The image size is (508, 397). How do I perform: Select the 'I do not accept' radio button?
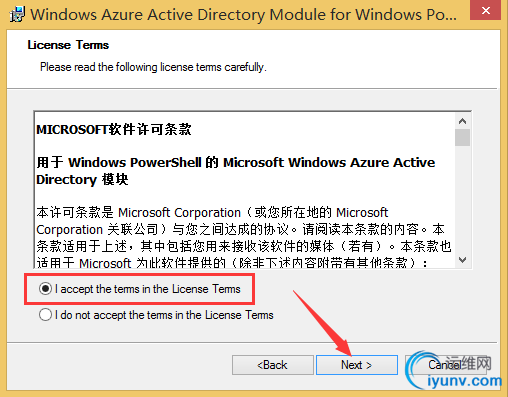tap(45, 315)
